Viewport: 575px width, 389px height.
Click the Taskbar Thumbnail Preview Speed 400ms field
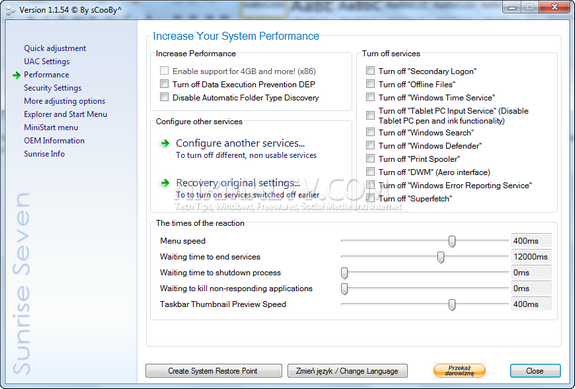click(x=531, y=304)
